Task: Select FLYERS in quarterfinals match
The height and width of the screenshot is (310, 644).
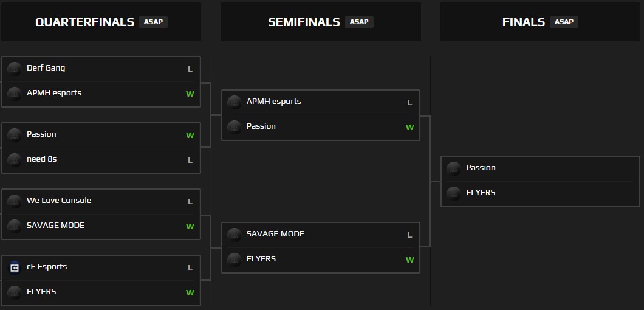Action: (x=41, y=292)
